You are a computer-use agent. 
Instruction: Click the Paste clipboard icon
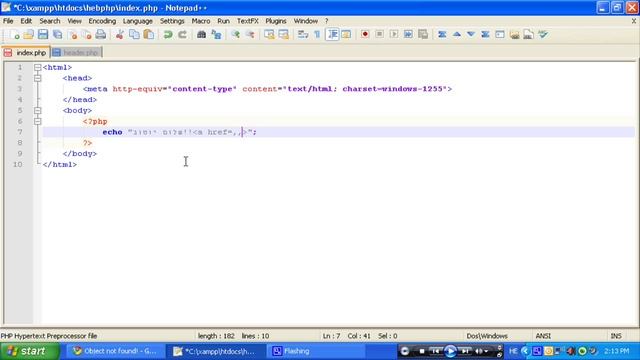tap(149, 35)
